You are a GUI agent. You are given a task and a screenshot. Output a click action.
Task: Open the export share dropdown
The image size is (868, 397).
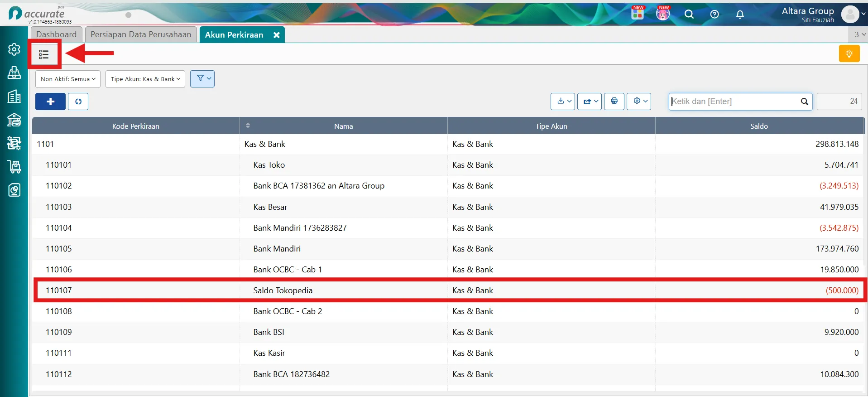coord(590,101)
